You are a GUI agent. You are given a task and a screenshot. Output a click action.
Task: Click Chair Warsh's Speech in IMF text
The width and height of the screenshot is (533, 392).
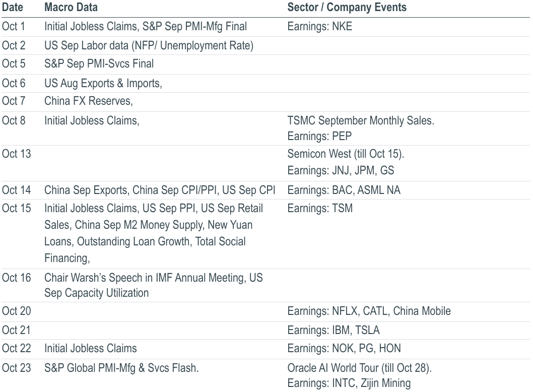(144, 278)
